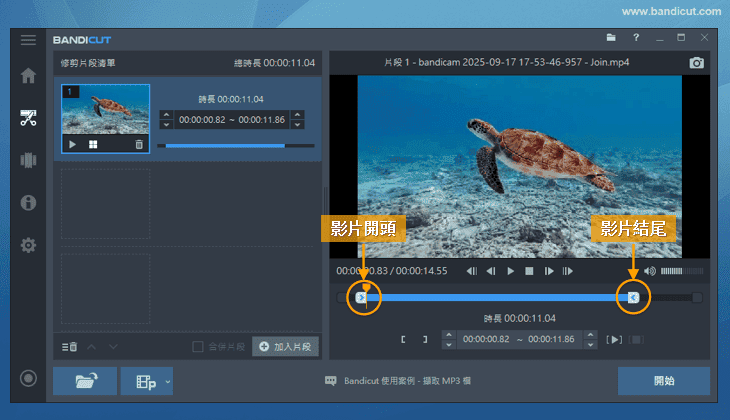Decrease the segment start time stepper

coord(166,124)
